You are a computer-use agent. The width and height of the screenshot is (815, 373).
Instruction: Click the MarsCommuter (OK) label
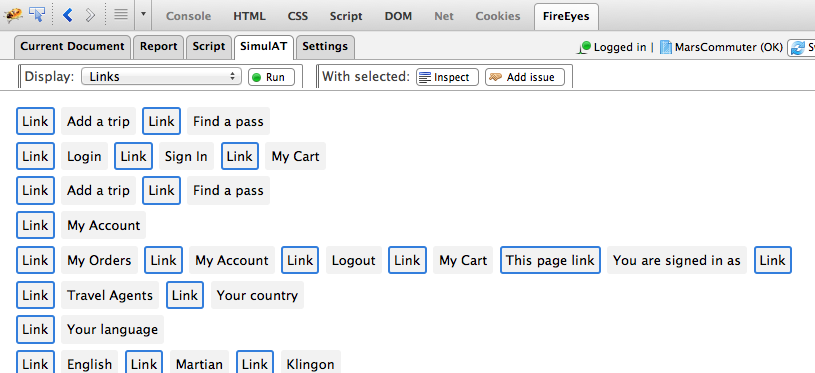point(728,47)
